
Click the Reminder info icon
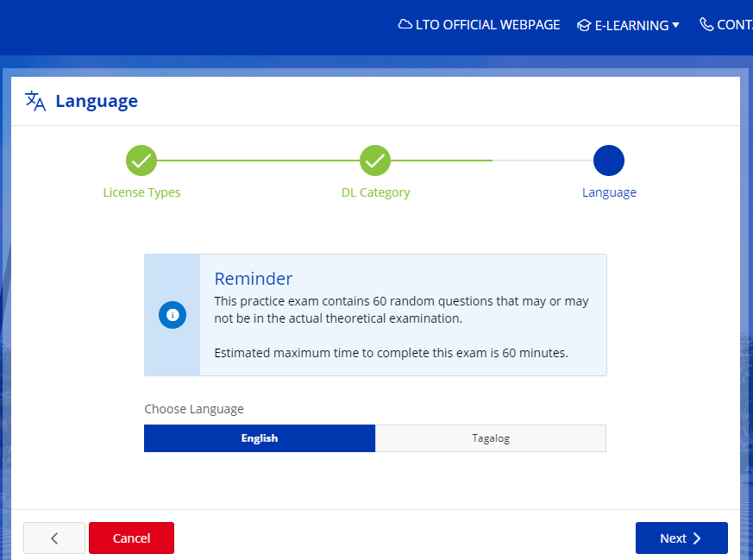(x=173, y=315)
